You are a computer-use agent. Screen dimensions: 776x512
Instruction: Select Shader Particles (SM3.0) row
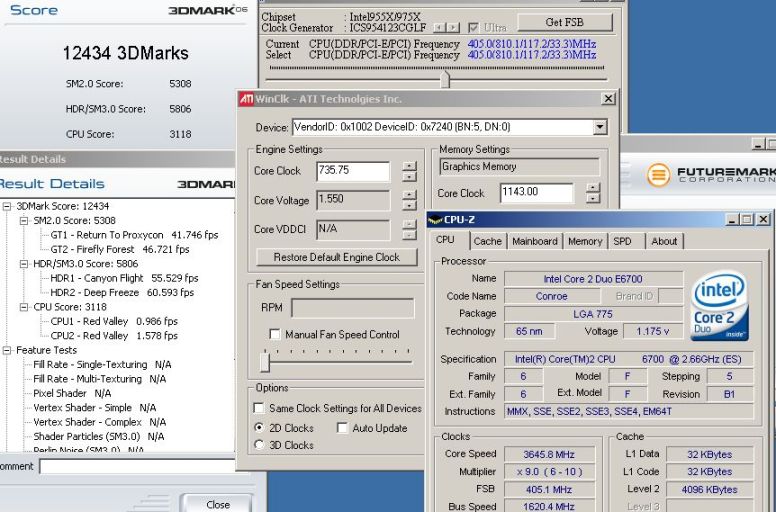[98, 436]
